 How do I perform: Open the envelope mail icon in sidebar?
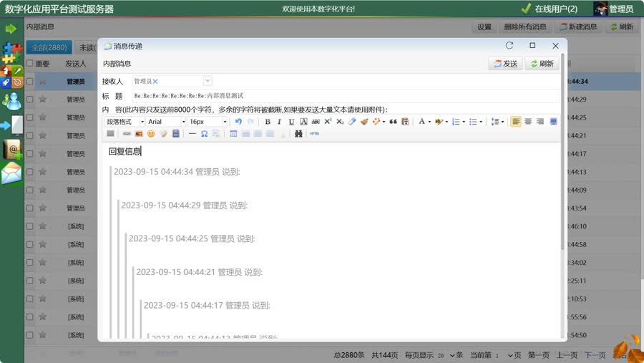11,173
